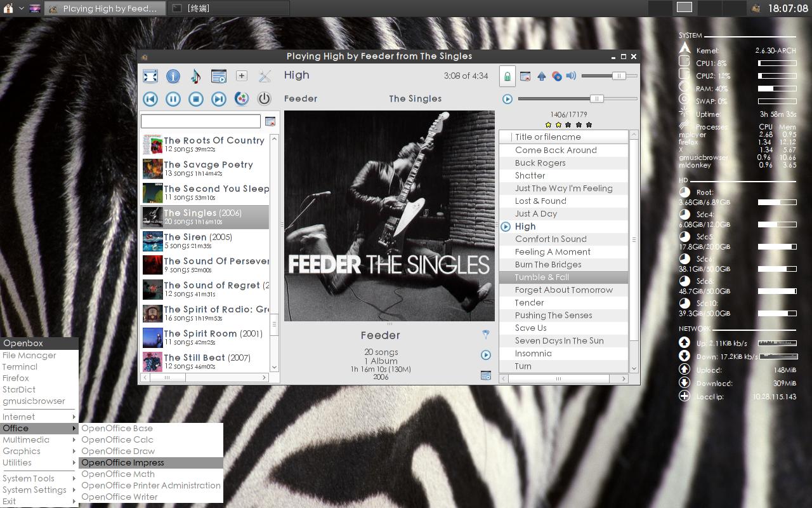Switch gmusicbrowser to fullscreen layout
Screen dimensions: 812x508
[x=150, y=76]
